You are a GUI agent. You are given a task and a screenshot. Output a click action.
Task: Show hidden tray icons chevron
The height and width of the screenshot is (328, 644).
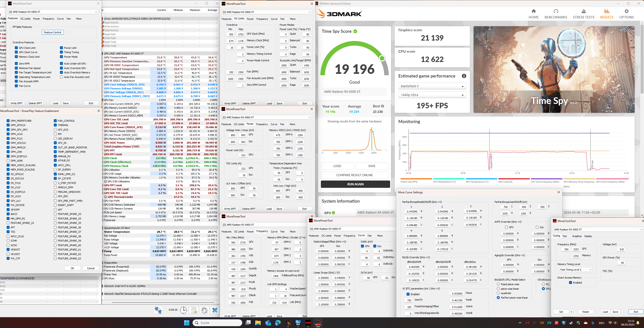tap(520, 323)
